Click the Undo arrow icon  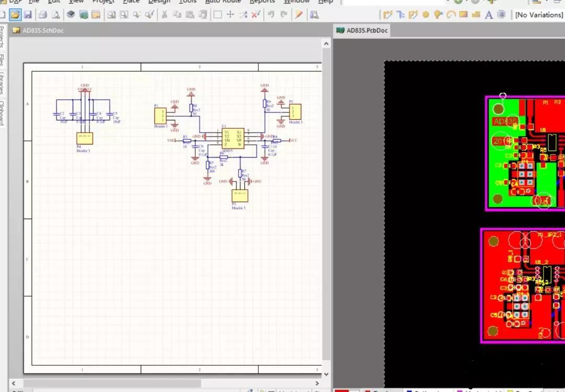[271, 15]
